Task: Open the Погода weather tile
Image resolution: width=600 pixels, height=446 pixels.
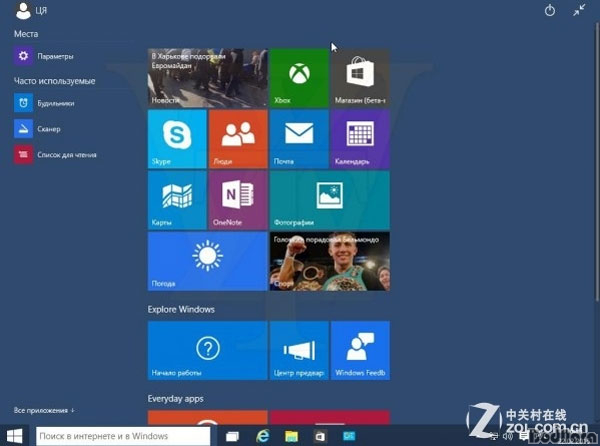Action: [x=208, y=261]
